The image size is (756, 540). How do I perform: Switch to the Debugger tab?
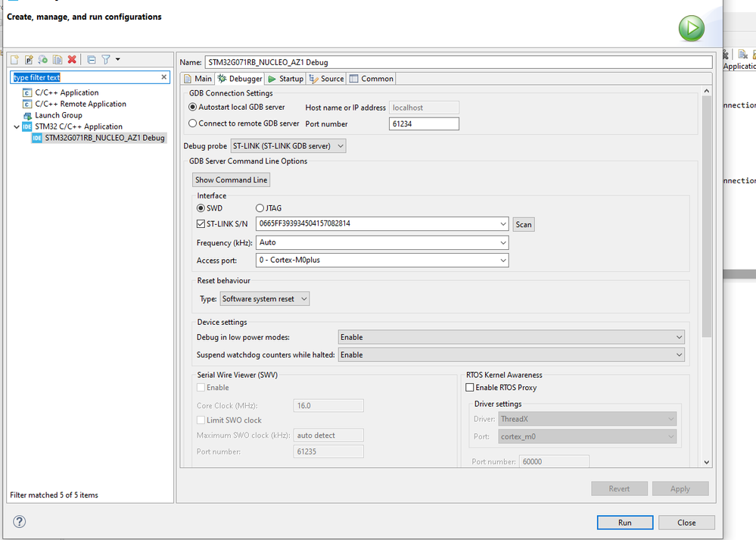pos(240,79)
